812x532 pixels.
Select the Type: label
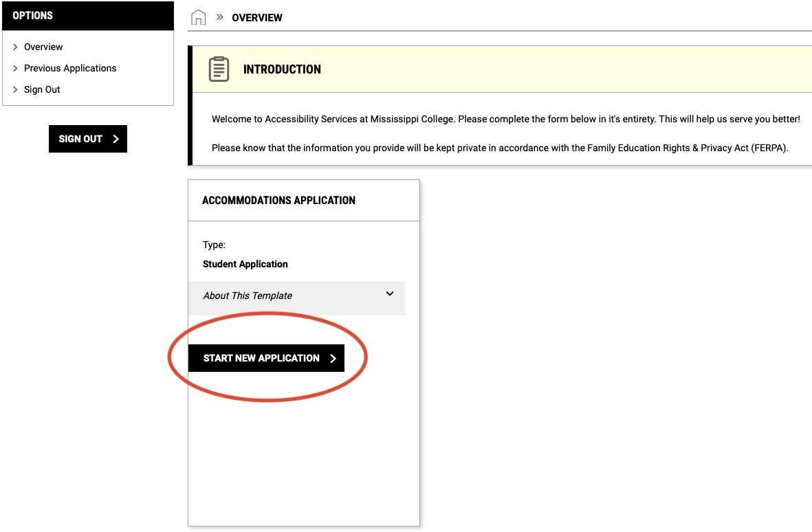[214, 245]
